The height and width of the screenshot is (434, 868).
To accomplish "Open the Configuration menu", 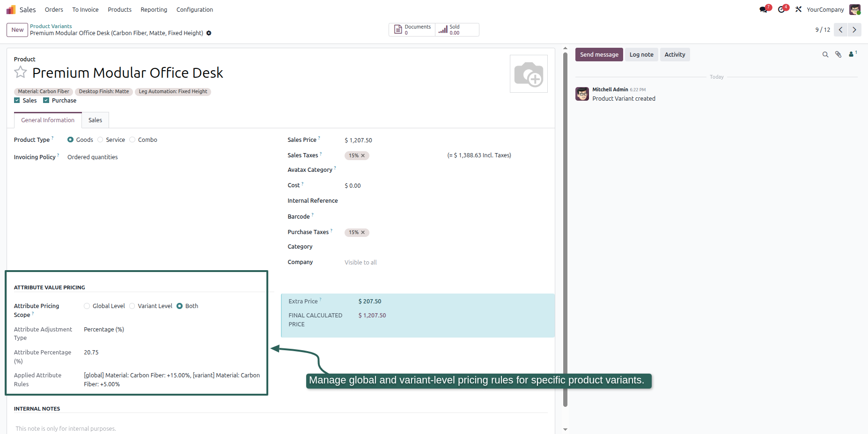I will pyautogui.click(x=195, y=9).
